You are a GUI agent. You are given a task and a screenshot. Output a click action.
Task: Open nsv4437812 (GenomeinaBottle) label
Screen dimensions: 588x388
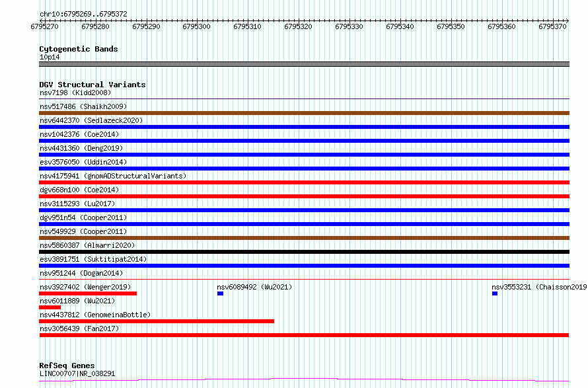point(95,315)
